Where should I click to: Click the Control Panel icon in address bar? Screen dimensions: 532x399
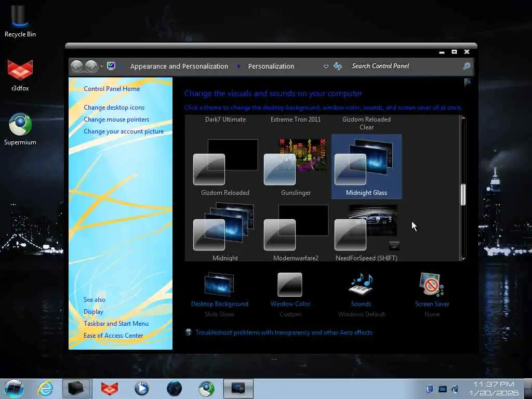point(111,66)
